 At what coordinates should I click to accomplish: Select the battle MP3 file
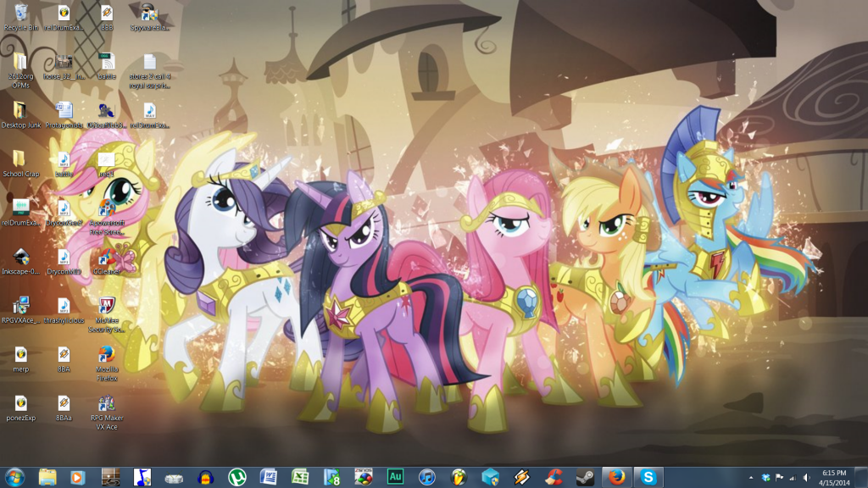tap(64, 164)
